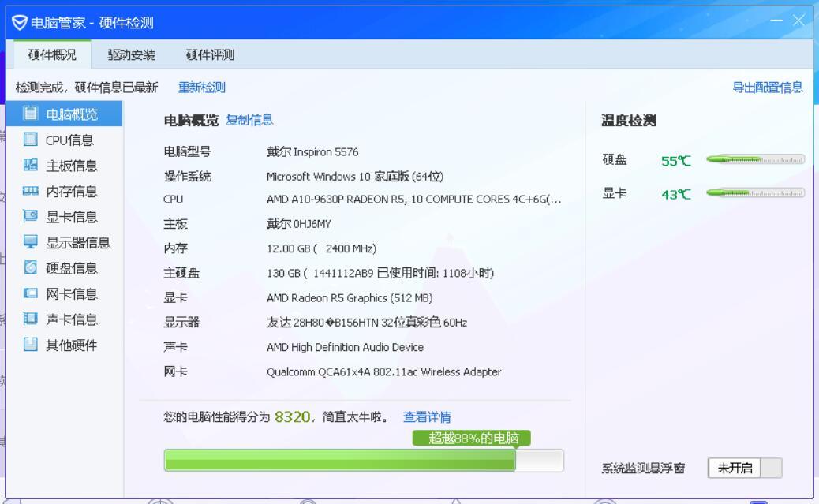Switch to the 硬件评测 tab

[x=210, y=54]
